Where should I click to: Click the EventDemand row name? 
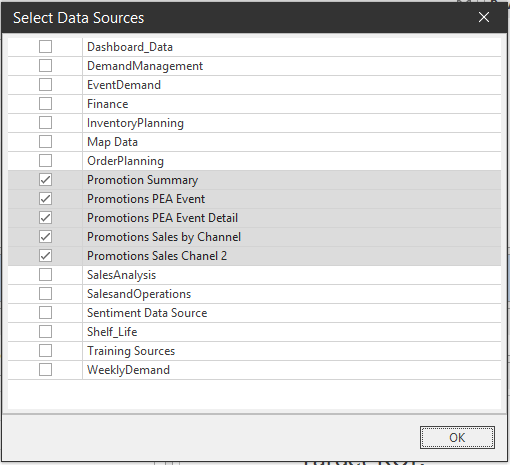tap(124, 85)
